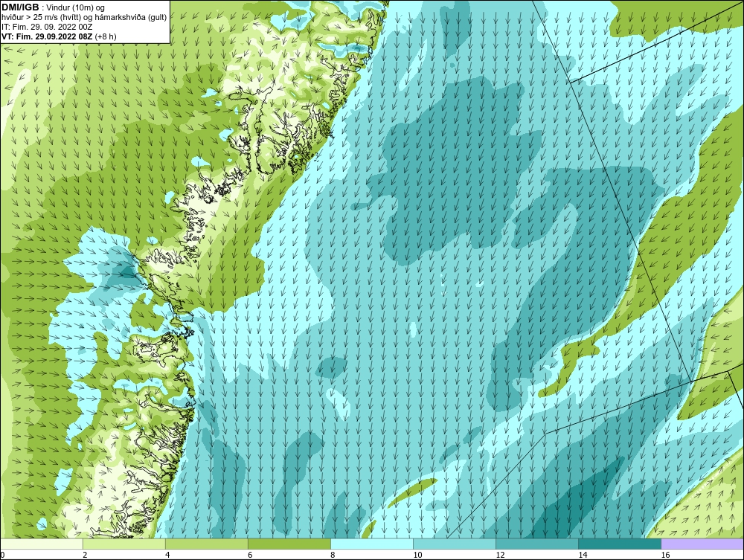Click the "4" label on the wind scale
This screenshot has height=560, width=744.
pos(167,556)
